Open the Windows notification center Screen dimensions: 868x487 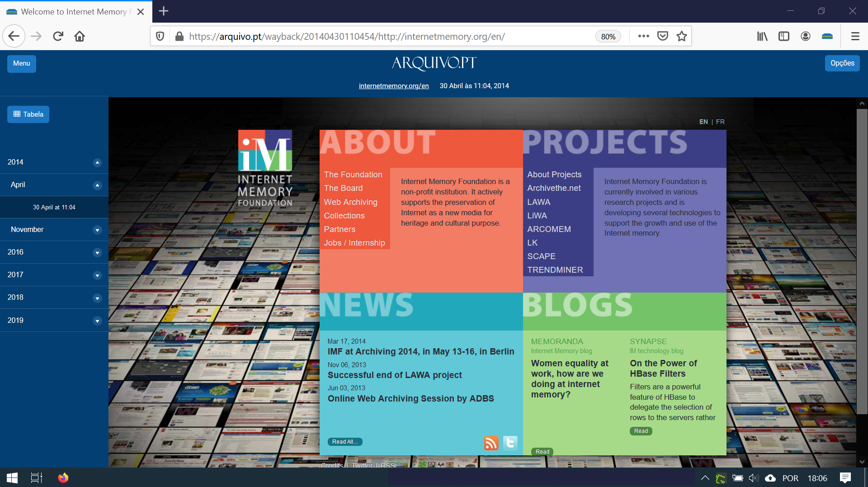click(x=845, y=478)
